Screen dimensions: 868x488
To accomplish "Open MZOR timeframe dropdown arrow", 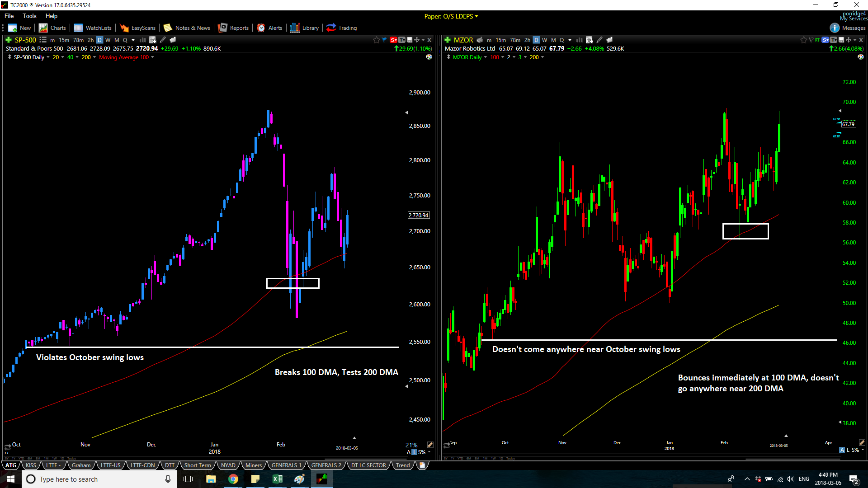I will (x=570, y=40).
